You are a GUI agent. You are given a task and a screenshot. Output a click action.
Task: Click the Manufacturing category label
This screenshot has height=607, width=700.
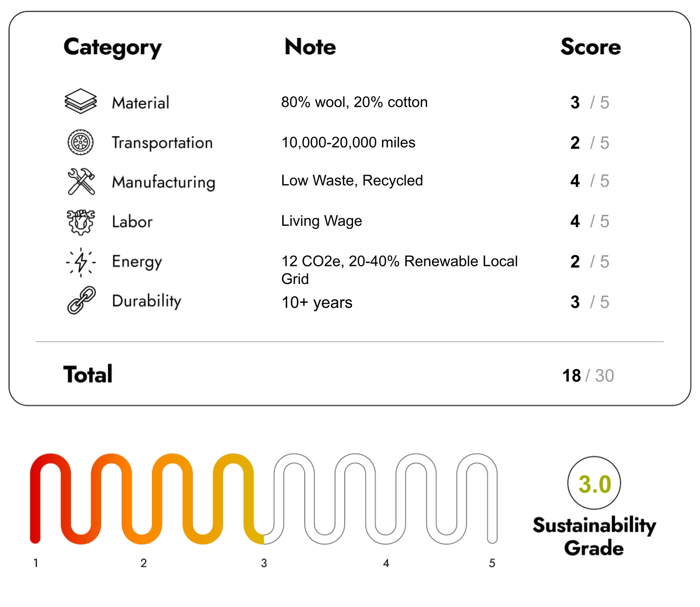pos(164,182)
